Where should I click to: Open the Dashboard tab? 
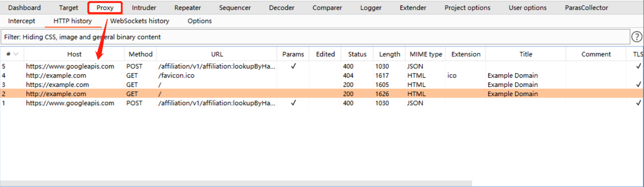(24, 7)
